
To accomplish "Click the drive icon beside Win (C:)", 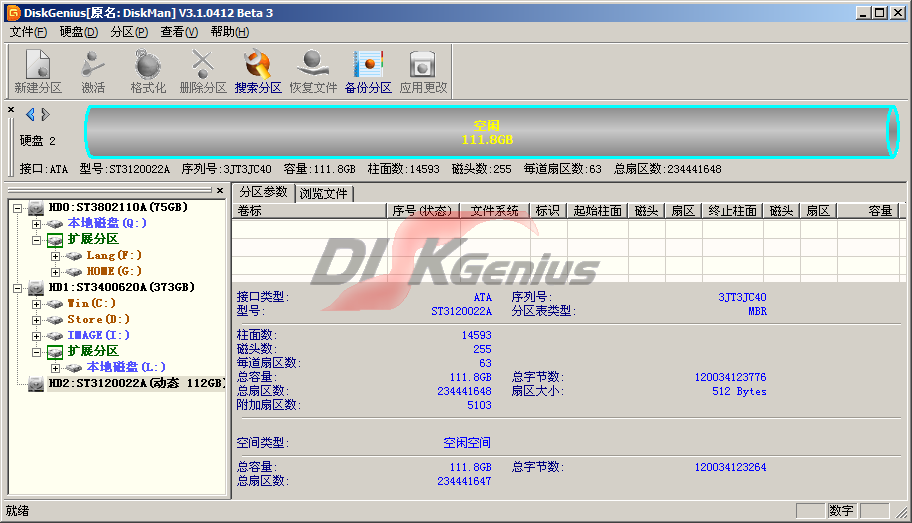I will point(55,304).
